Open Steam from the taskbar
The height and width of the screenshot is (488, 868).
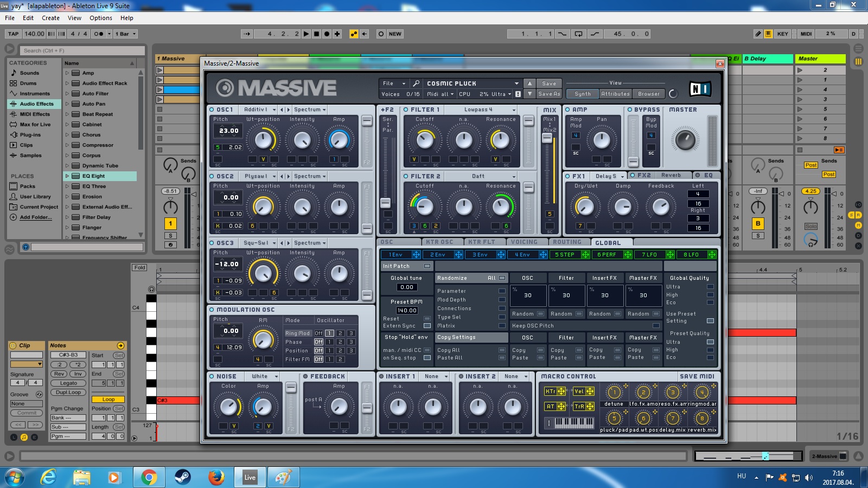click(182, 477)
